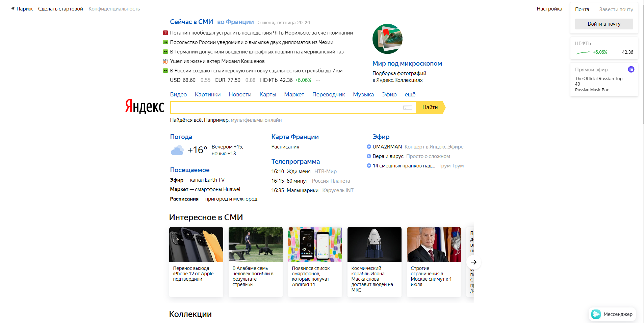Open the Новости service tab
The height and width of the screenshot is (323, 644).
pyautogui.click(x=240, y=94)
